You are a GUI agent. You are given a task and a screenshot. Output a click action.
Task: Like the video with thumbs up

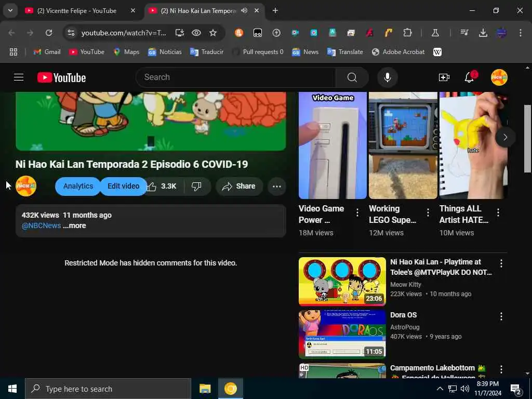[162, 187]
